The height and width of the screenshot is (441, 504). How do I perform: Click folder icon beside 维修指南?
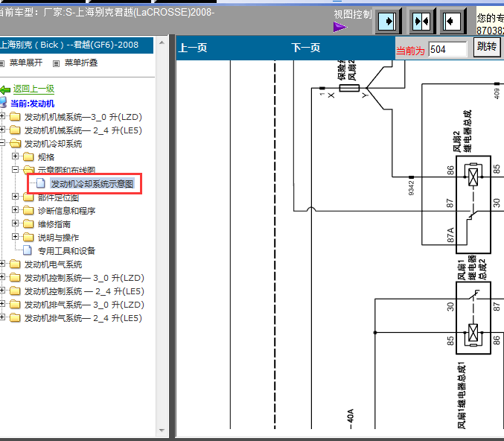tap(28, 224)
